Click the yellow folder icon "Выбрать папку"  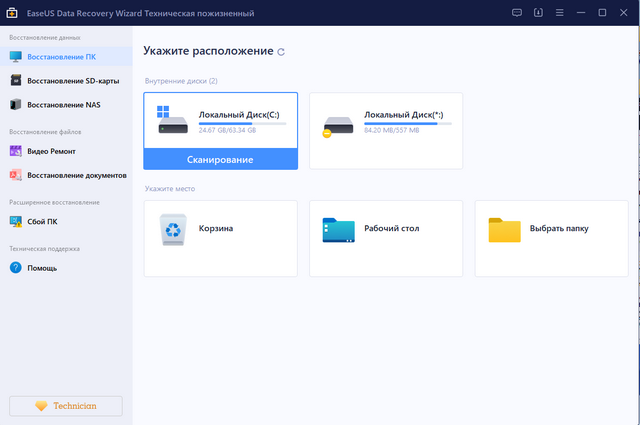coord(504,229)
